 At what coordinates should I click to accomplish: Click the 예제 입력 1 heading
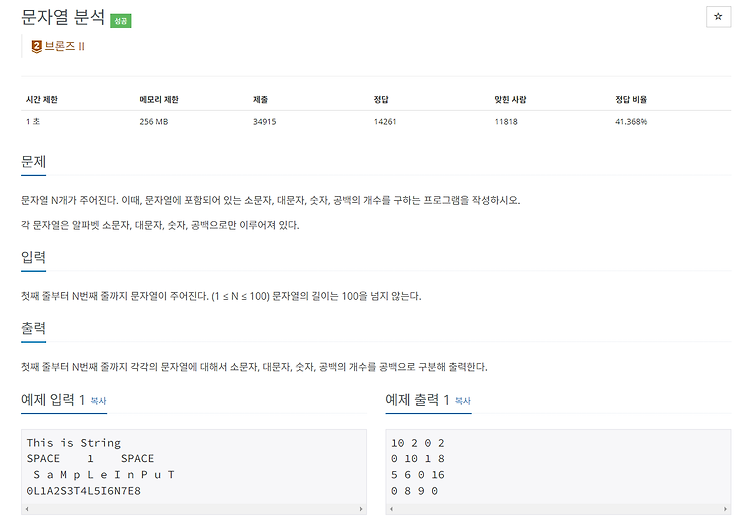coord(53,400)
